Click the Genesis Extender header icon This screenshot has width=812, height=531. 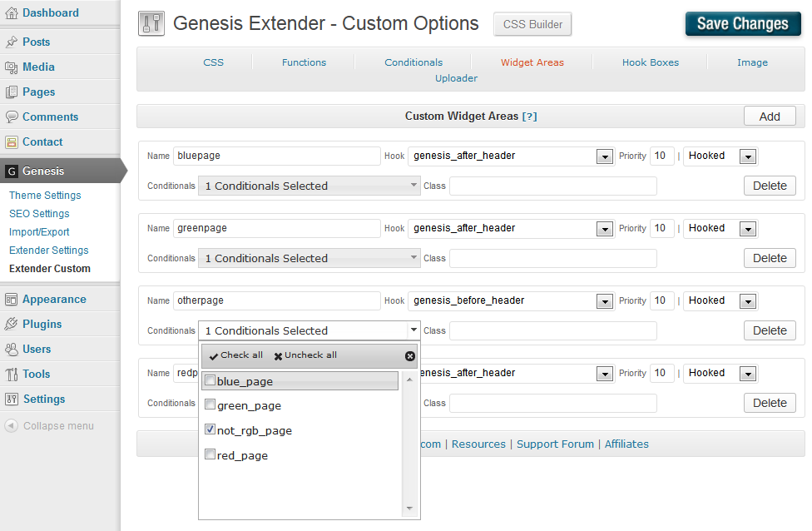coord(151,24)
